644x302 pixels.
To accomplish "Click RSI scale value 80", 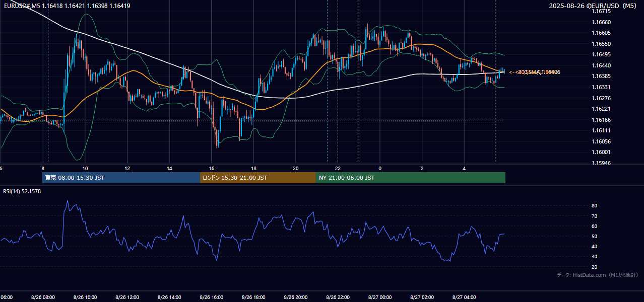I will point(594,206).
